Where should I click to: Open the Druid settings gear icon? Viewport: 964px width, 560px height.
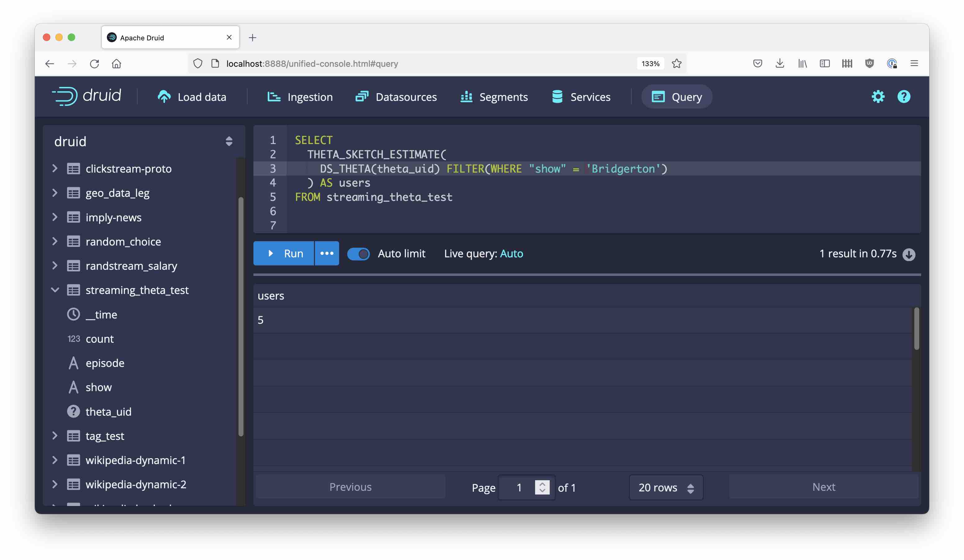[x=878, y=97]
